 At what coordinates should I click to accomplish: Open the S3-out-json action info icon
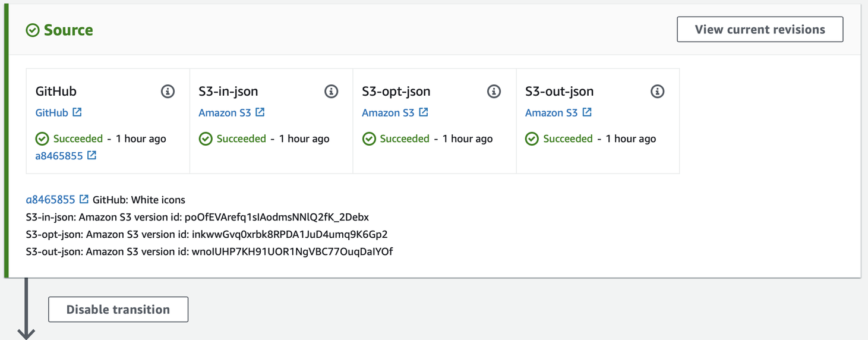pyautogui.click(x=657, y=92)
